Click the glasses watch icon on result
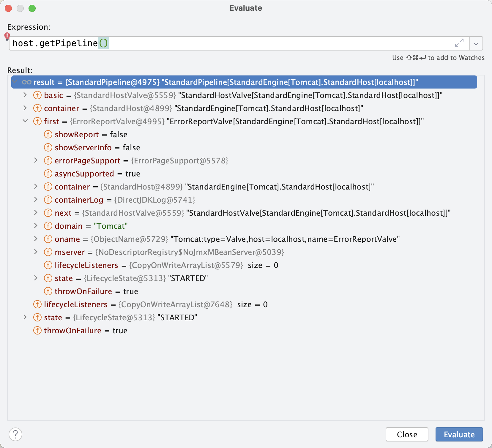Screen dimensions: 492x448 click(27, 82)
